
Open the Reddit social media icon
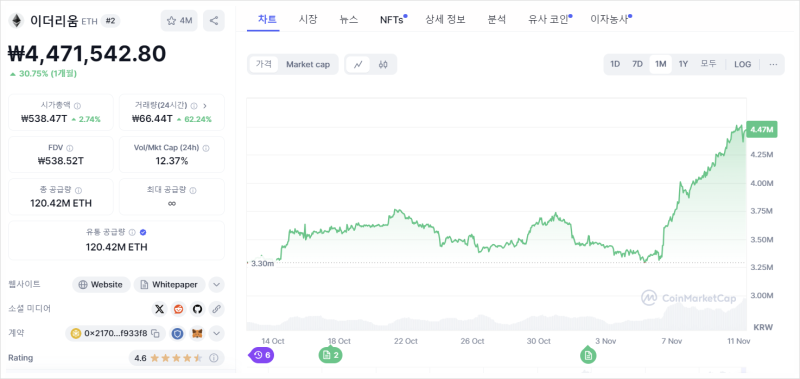179,309
